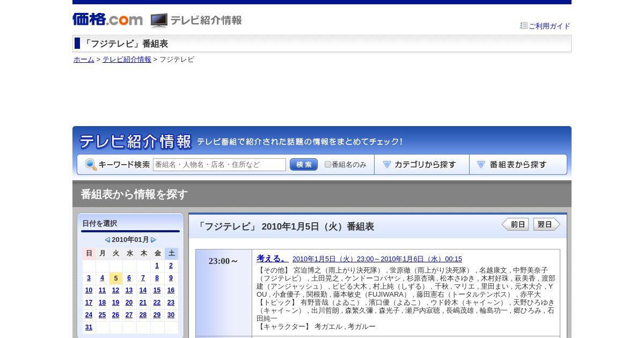
Task: Click the 2010年01月 month label
Action: [x=130, y=240]
